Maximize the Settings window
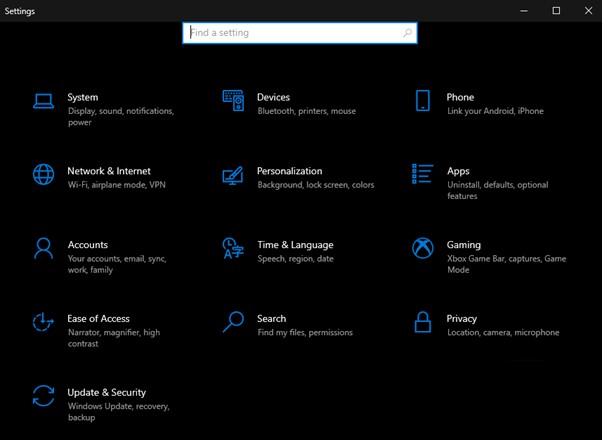Image resolution: width=602 pixels, height=440 pixels. coord(556,11)
